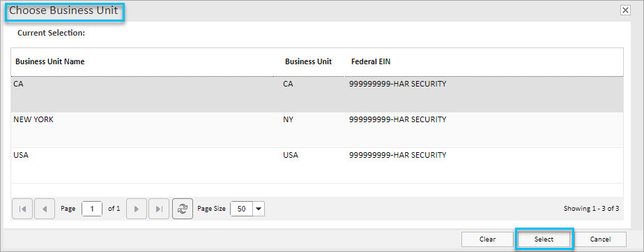Go to the first page of results
This screenshot has height=252, width=644.
click(23, 209)
